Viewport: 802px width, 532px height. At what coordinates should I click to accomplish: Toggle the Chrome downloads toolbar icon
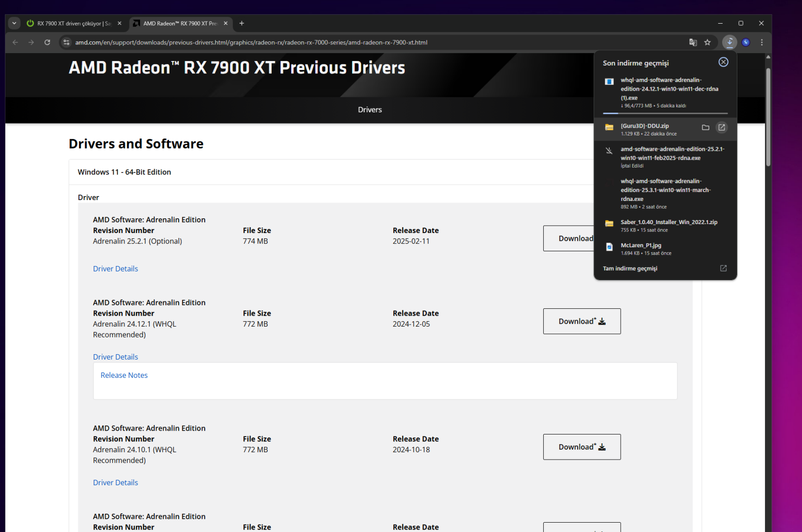730,42
